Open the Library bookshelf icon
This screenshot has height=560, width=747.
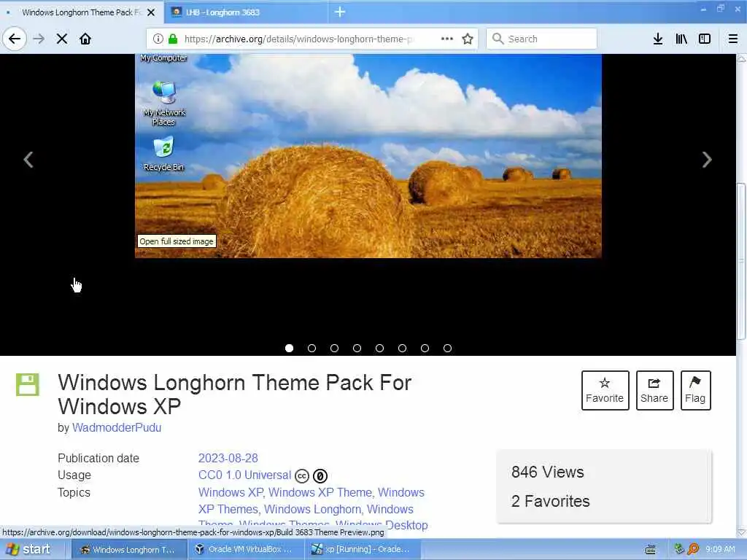coord(681,39)
